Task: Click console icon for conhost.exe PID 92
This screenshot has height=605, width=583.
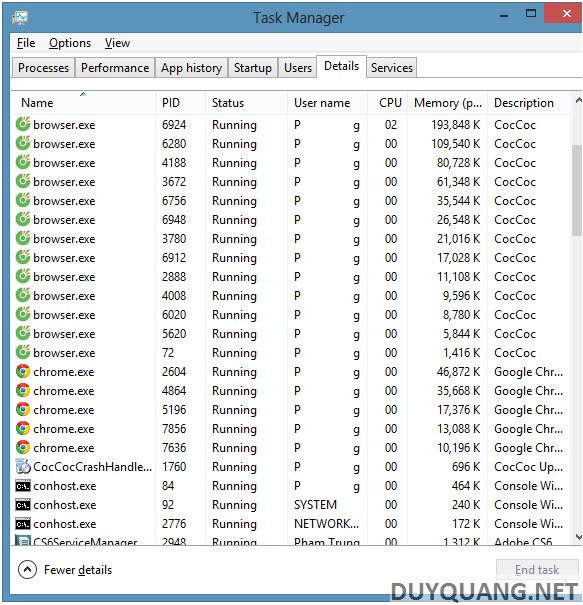Action: pos(23,505)
